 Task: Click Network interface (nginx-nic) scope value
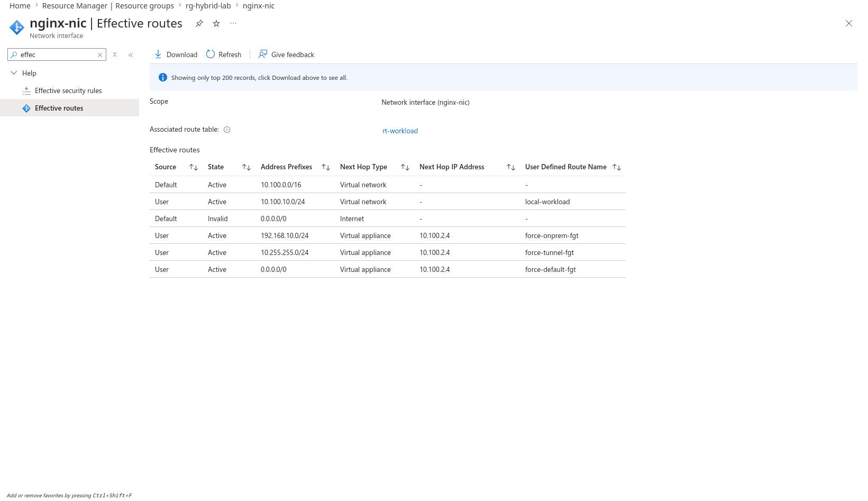coord(425,102)
